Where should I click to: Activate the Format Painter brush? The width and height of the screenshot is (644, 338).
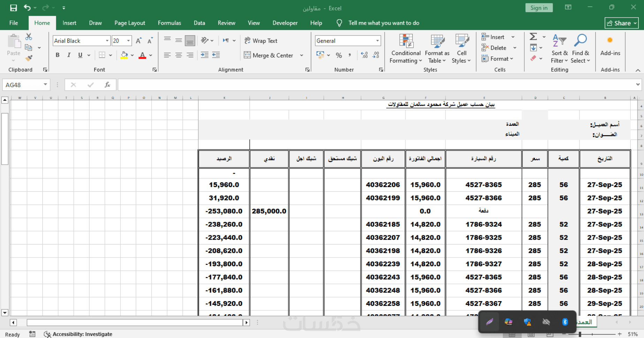click(x=29, y=58)
